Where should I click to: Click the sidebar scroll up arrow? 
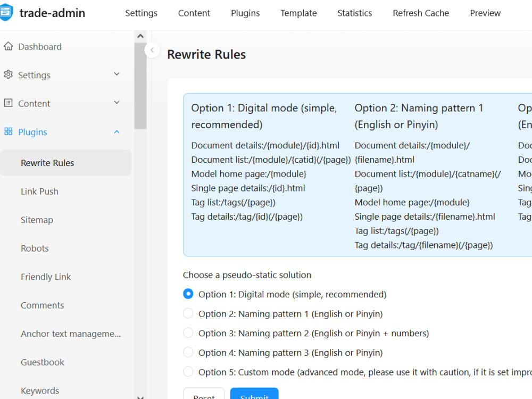(140, 36)
